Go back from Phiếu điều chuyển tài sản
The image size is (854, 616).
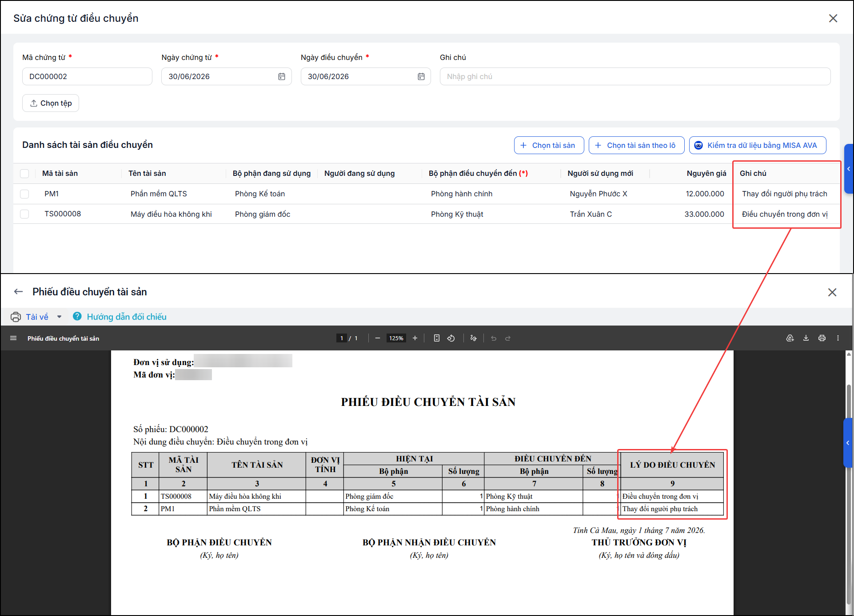(18, 291)
